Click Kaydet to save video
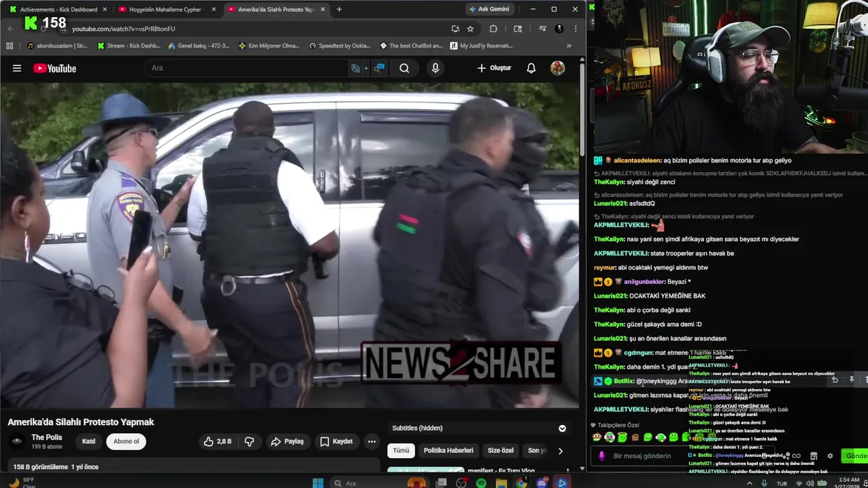Screen dimensions: 868x488 click(336, 441)
